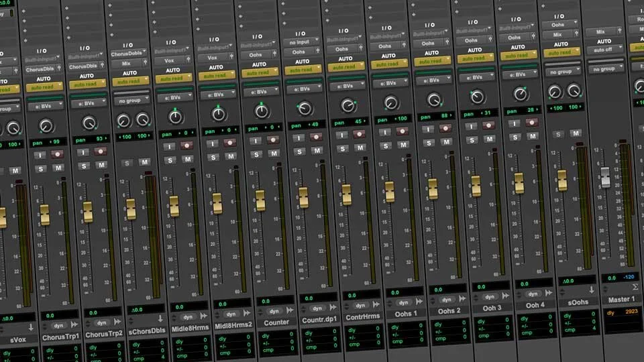Solo the ChorusTrp1 track
Screen dimensions: 644x362
coord(40,169)
